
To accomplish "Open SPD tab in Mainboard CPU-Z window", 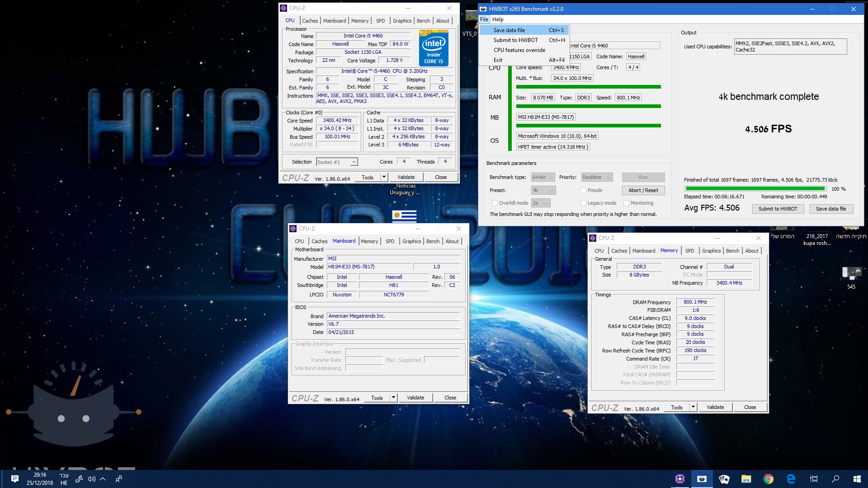I will (x=390, y=241).
